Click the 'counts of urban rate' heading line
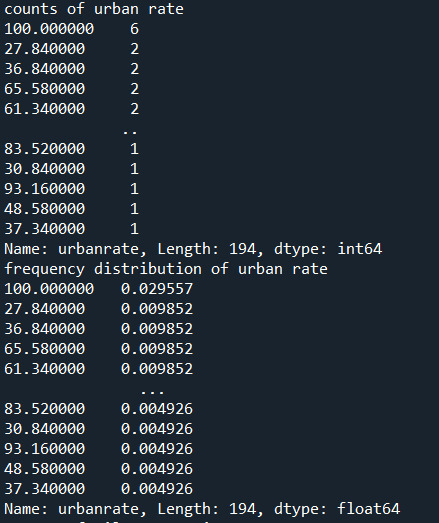Screen dimensions: 439x523 [x=94, y=9]
